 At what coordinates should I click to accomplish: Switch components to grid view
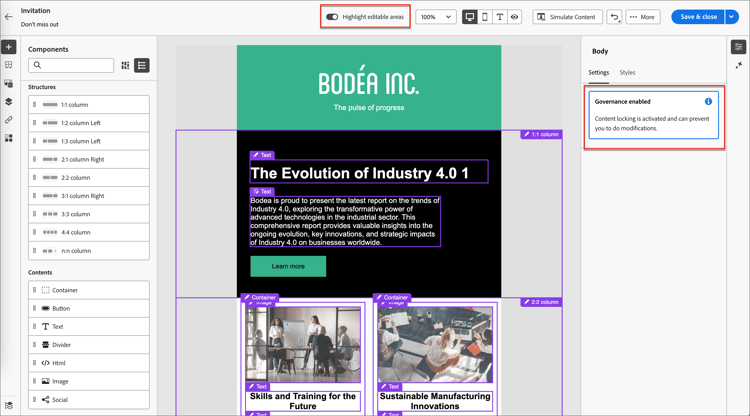125,65
